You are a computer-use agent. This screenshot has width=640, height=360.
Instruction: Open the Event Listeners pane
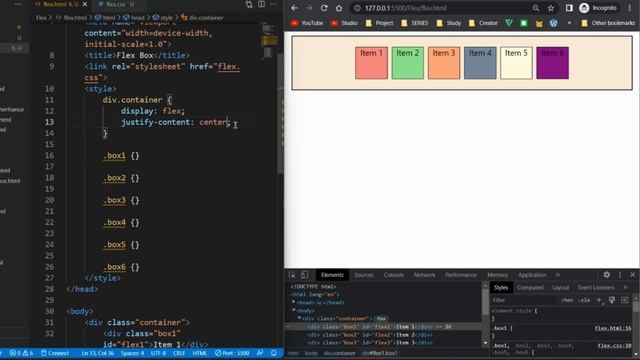596,288
